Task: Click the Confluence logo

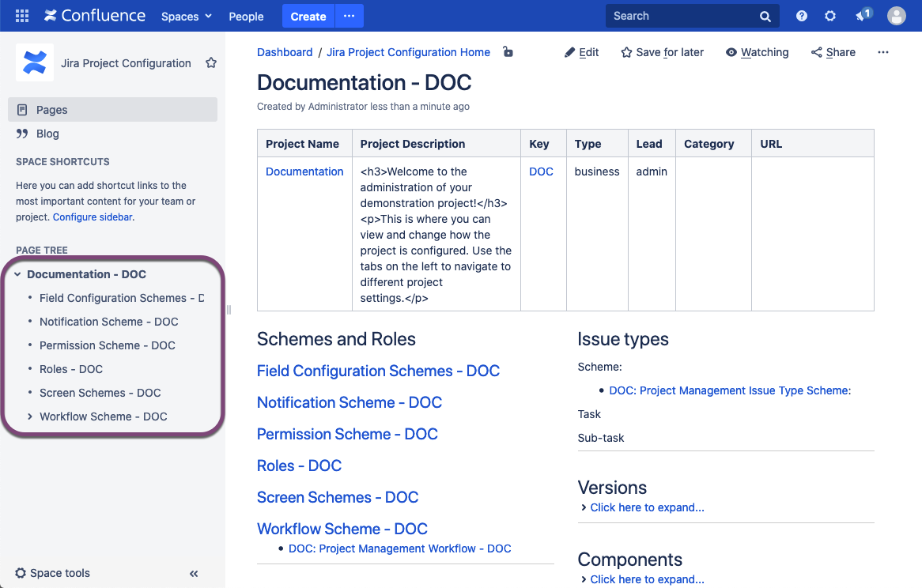Action: [x=95, y=16]
